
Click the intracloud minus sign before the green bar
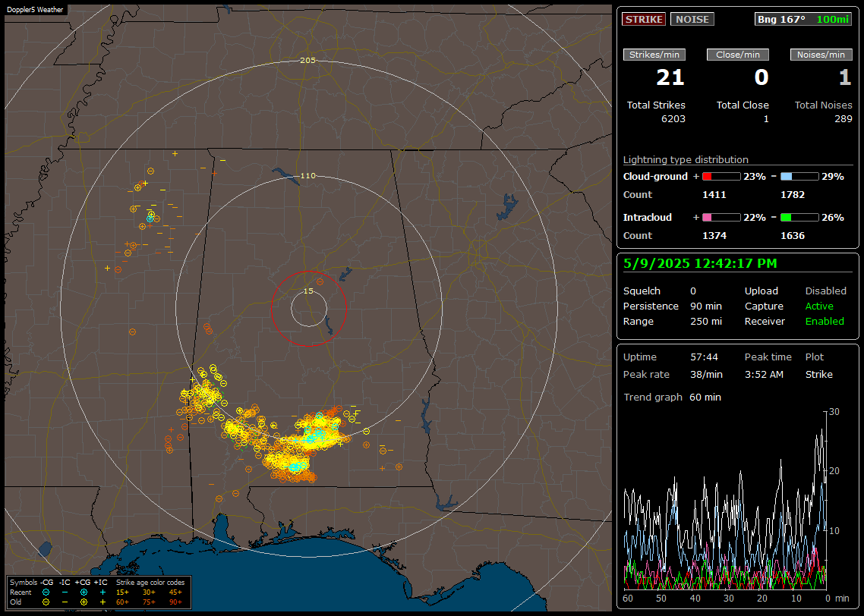tap(774, 217)
